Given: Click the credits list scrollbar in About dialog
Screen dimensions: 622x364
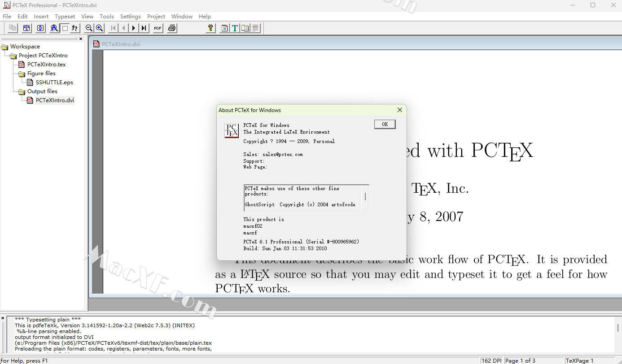Looking at the screenshot, I should point(365,197).
